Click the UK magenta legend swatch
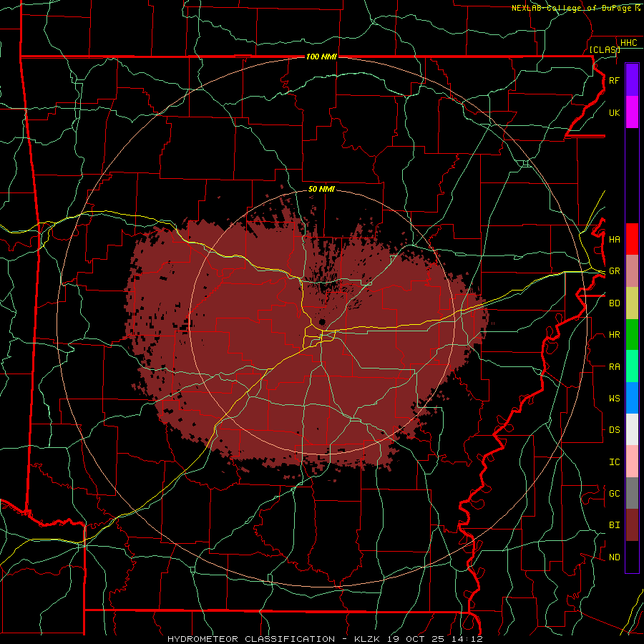The image size is (644, 644). [632, 112]
